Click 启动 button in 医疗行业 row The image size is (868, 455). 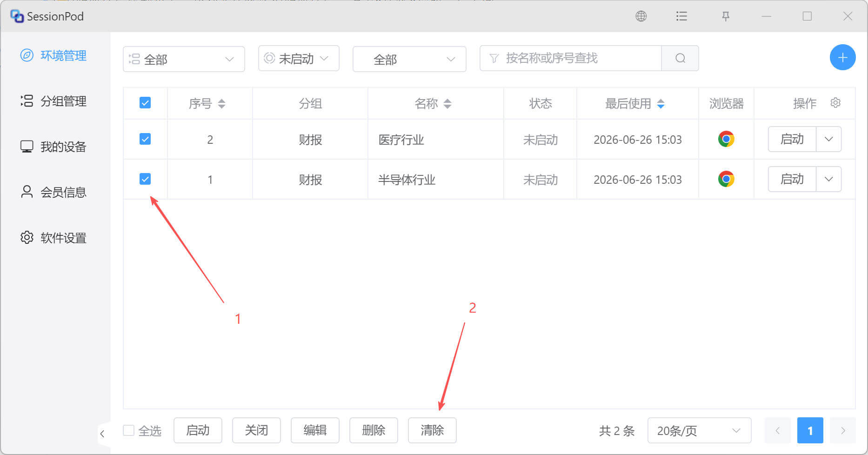792,139
